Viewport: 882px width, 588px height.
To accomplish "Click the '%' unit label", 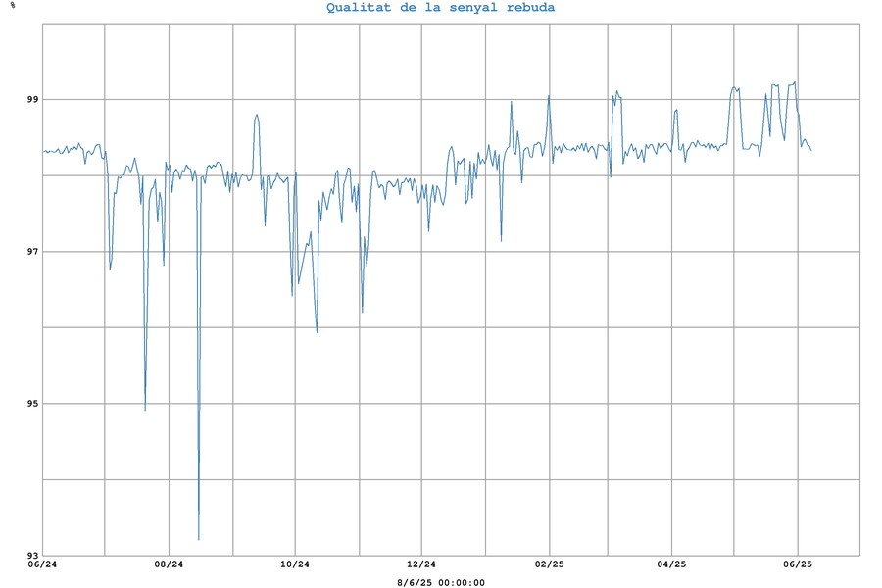I will click(x=13, y=5).
